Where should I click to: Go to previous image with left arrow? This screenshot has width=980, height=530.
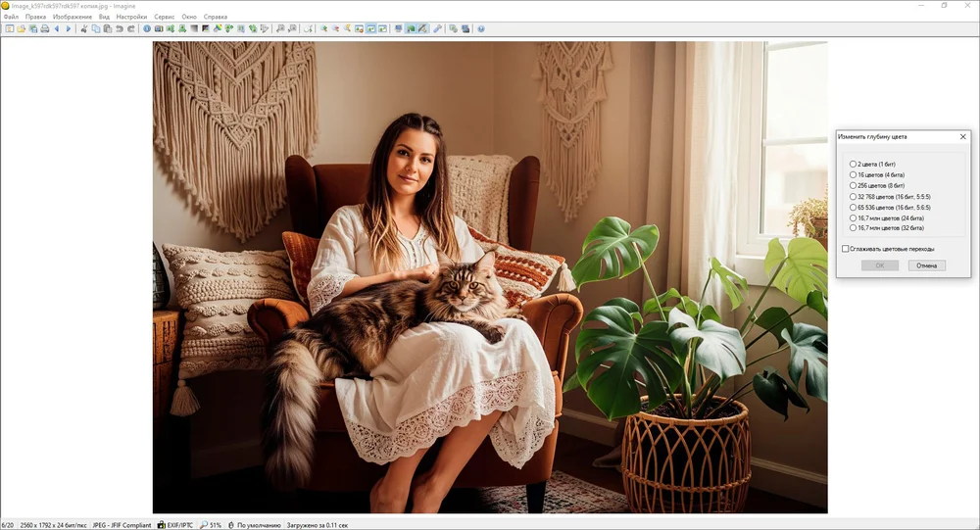tap(57, 29)
